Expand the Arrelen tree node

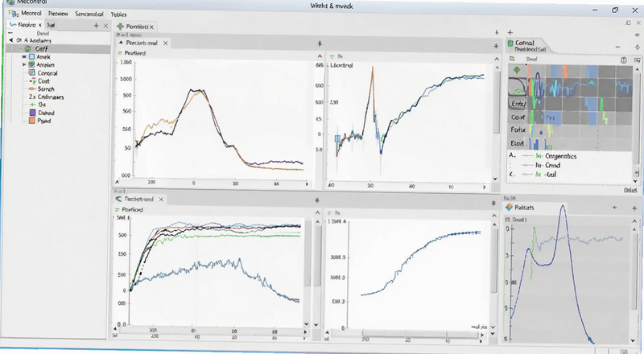pos(24,65)
